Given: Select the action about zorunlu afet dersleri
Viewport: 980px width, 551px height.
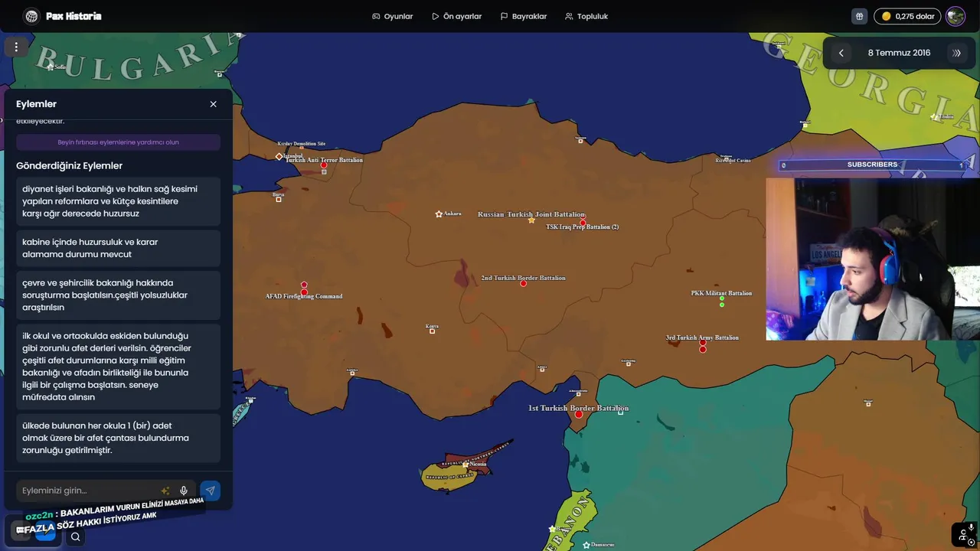Looking at the screenshot, I should [x=118, y=367].
